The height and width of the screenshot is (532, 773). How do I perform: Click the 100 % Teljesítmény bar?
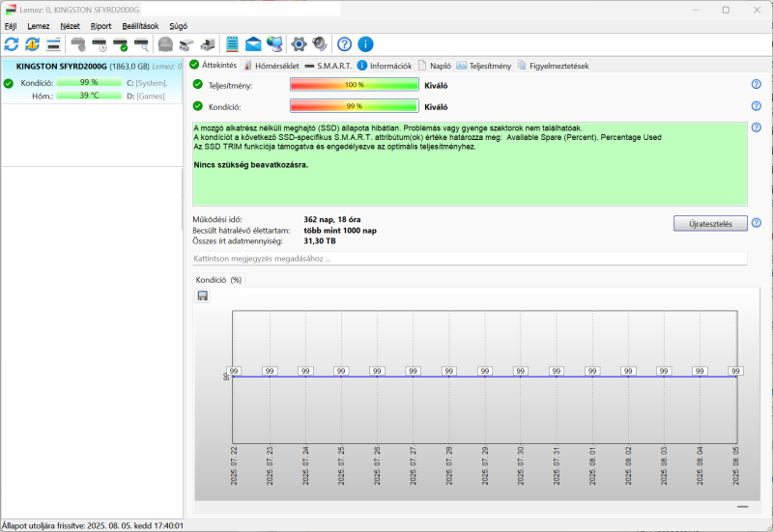355,85
